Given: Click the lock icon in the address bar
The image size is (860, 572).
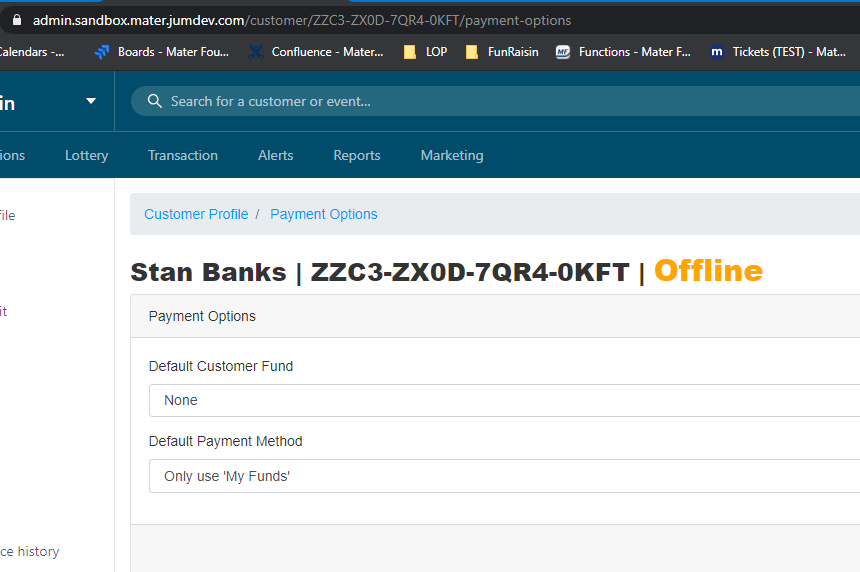Looking at the screenshot, I should point(16,20).
